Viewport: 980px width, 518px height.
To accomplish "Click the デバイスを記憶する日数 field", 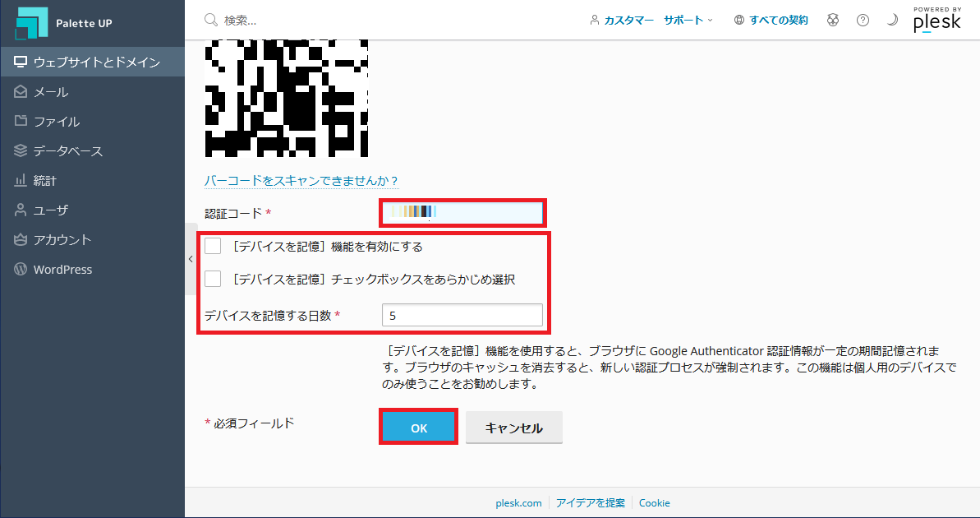I will click(462, 315).
